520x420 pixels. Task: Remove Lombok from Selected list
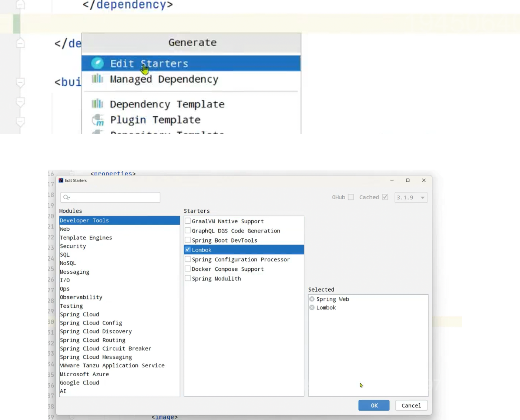coord(312,307)
